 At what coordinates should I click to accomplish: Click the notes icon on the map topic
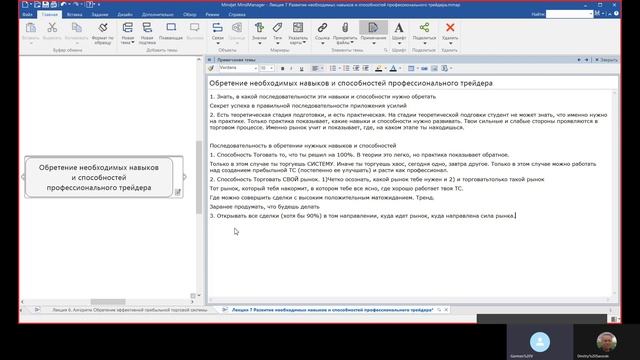[x=178, y=191]
